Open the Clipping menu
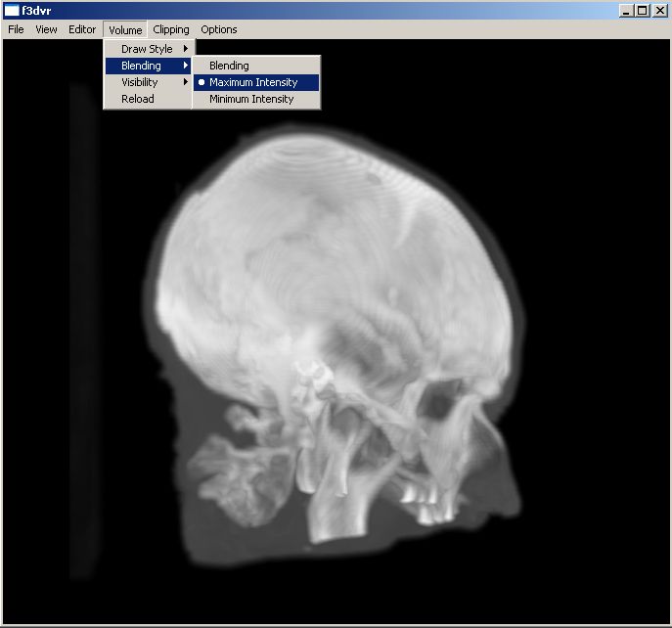Screen dimensions: 672x628 [x=171, y=29]
